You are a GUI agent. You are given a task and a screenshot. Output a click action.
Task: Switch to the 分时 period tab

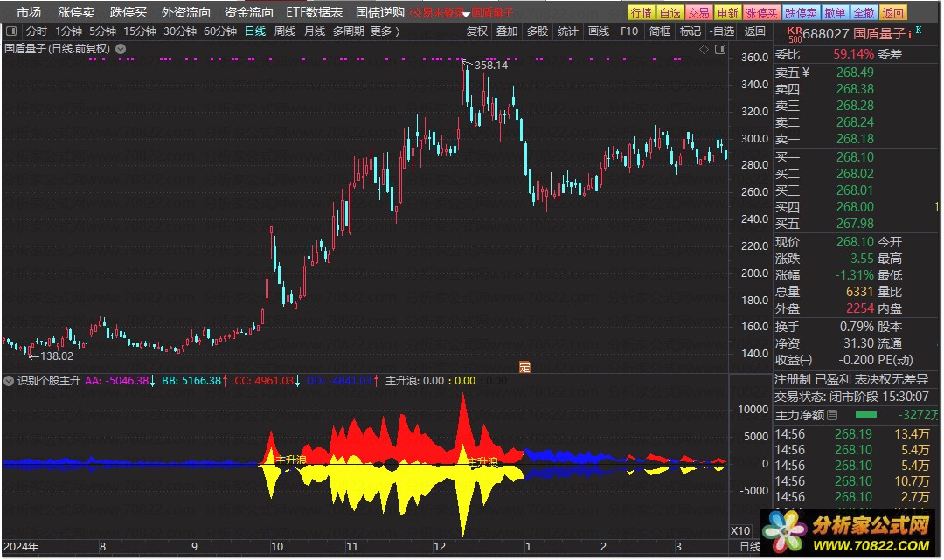(x=36, y=31)
